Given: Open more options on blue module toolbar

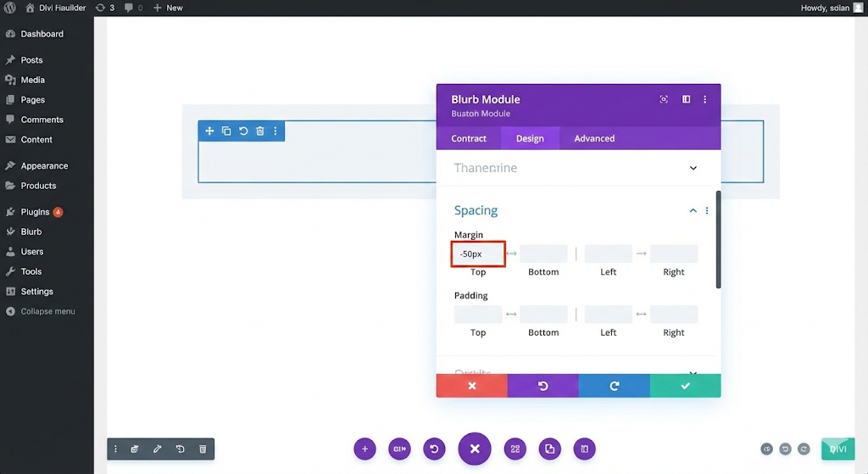Looking at the screenshot, I should point(275,131).
